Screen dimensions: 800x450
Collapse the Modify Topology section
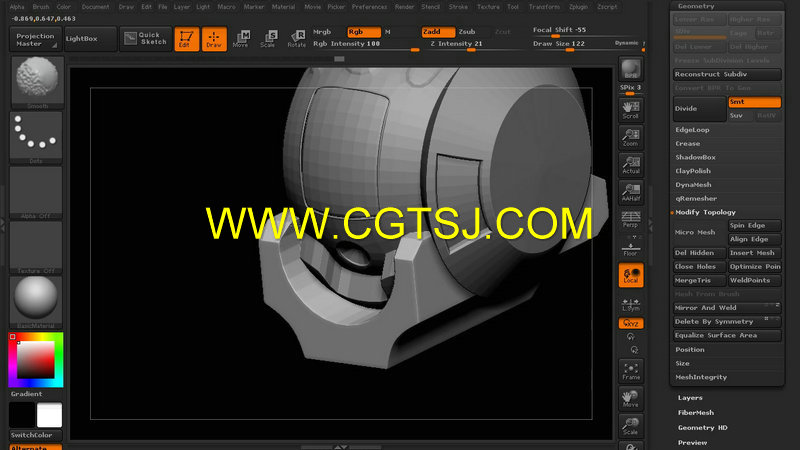coord(705,212)
